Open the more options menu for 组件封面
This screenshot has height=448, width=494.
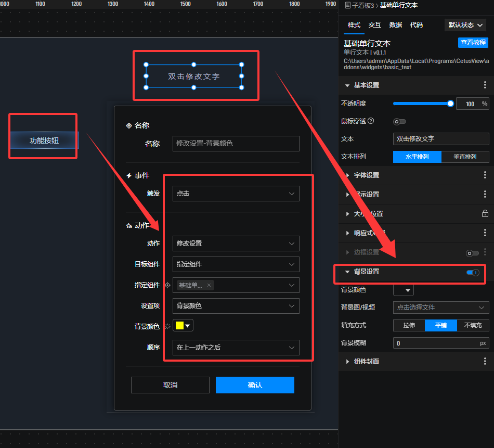[485, 361]
